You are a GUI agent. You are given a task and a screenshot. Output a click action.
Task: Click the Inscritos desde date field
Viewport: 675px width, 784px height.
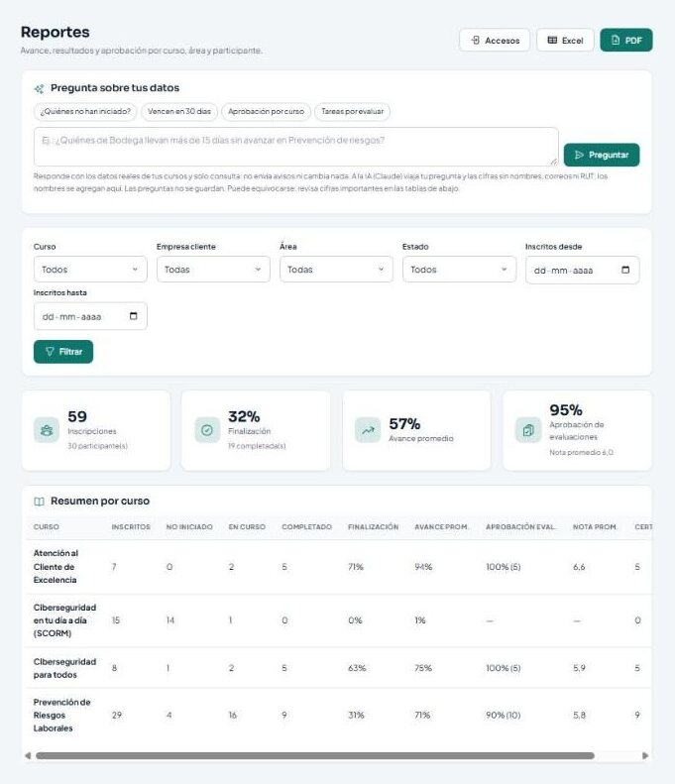point(582,270)
